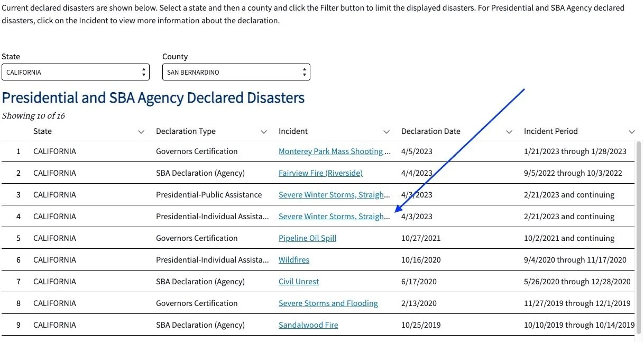The image size is (644, 342).
Task: Select SBA Declaration (Agency) cell in row 7
Action: point(200,282)
